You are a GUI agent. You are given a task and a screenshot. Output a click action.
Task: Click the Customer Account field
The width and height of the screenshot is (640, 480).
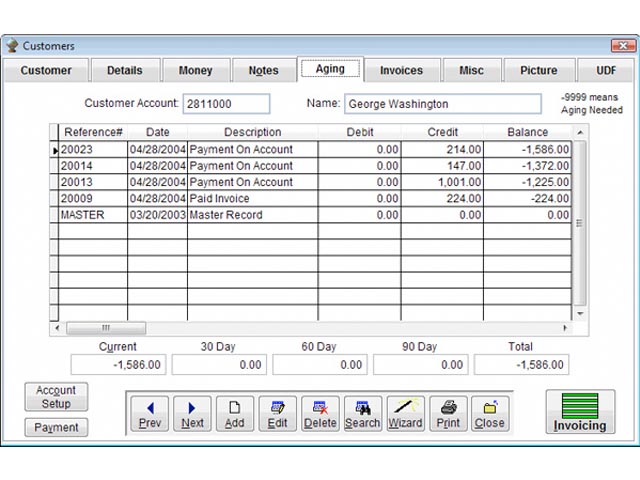[x=226, y=104]
